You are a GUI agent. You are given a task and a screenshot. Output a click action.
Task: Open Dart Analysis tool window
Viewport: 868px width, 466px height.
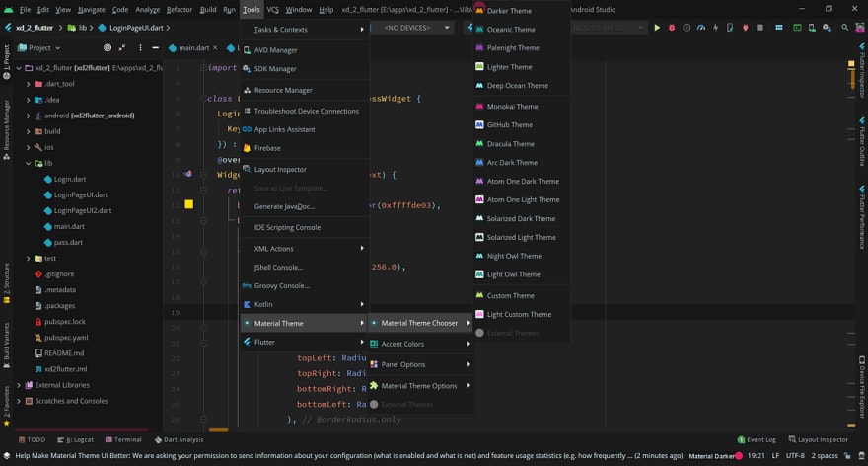[179, 440]
